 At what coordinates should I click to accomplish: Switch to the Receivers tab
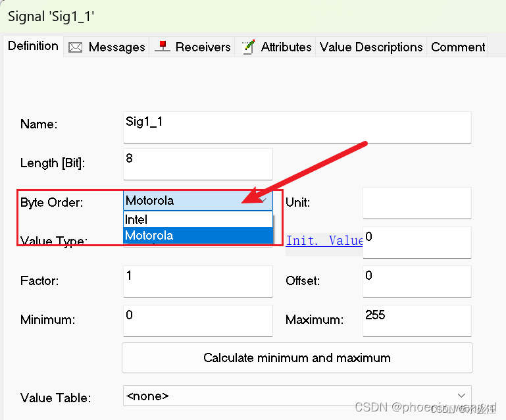192,47
